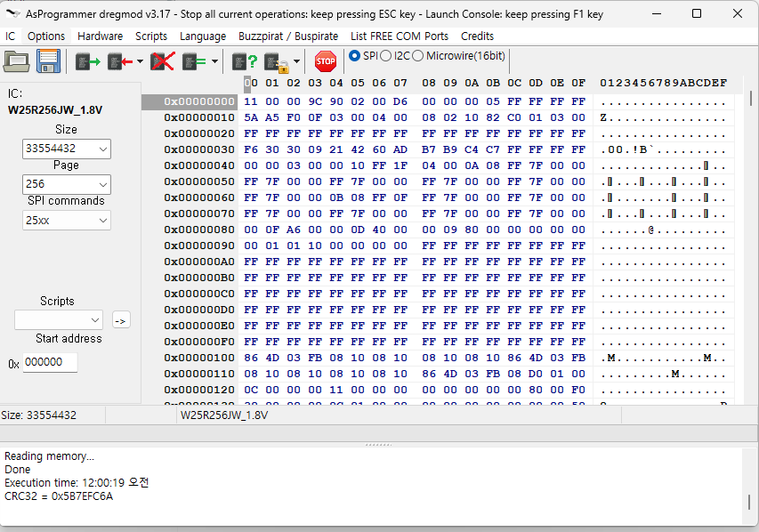Open the protection icon dropdown arrow

pyautogui.click(x=296, y=61)
